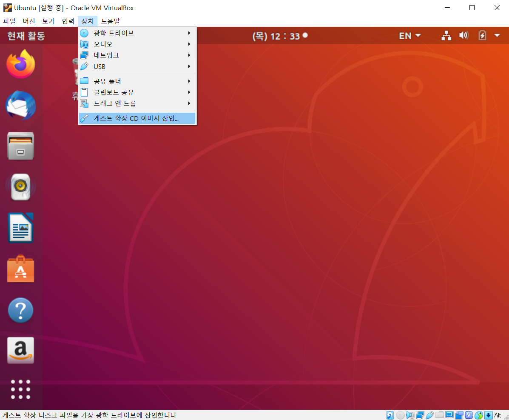Click the Alt host key label
Screen dimensions: 509x420
(x=498, y=415)
